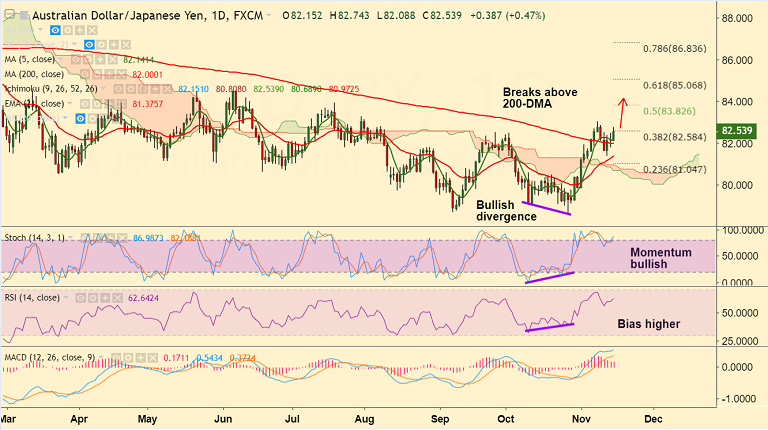Click the Ichimoku value 82.1510
Screen dimensions: 768x430
[x=193, y=89]
